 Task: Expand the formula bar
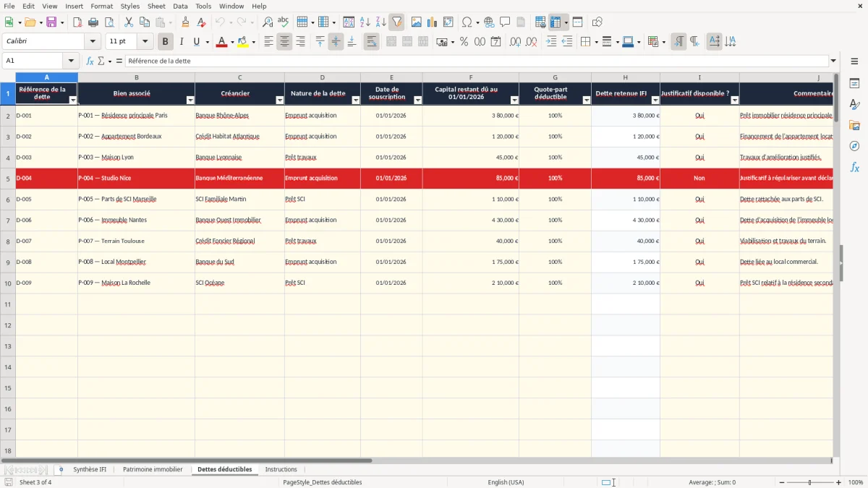[x=833, y=61]
